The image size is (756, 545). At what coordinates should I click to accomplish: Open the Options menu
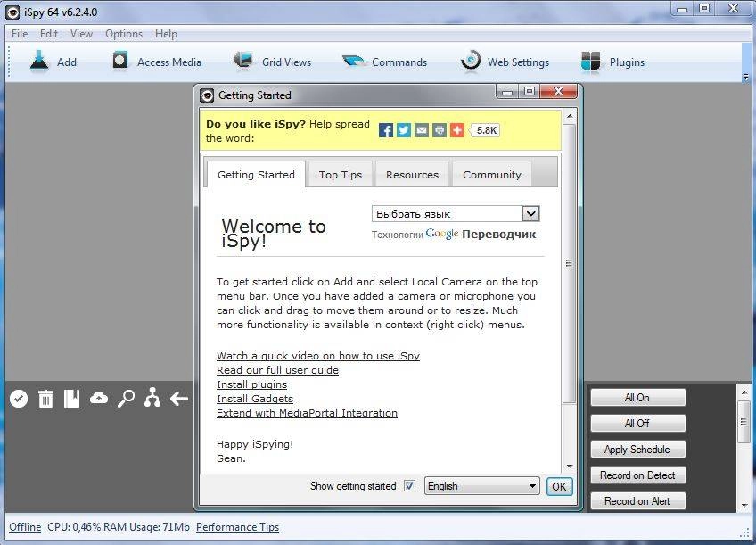[x=124, y=34]
